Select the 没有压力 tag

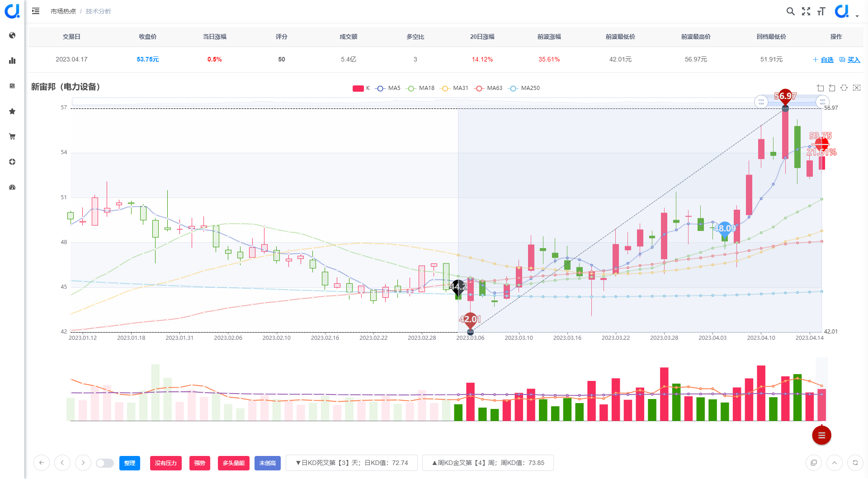tap(166, 463)
